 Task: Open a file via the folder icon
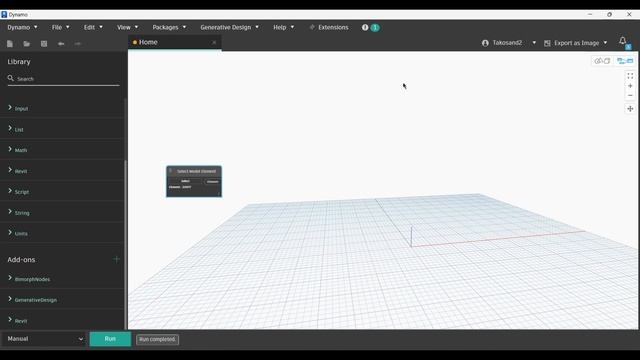tap(27, 44)
